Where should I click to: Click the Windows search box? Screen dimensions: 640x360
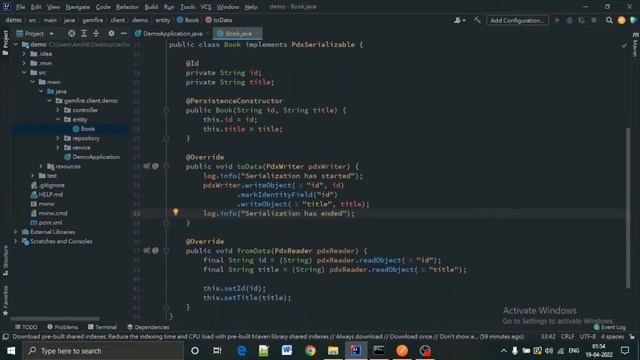103,351
